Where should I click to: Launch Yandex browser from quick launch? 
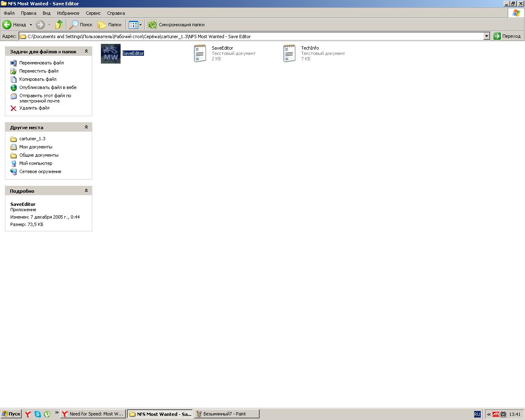pos(28,414)
